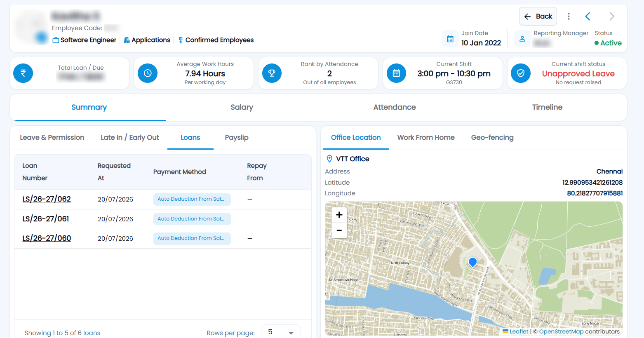Open loan LS/26-27/060
644x338 pixels.
[x=47, y=238]
